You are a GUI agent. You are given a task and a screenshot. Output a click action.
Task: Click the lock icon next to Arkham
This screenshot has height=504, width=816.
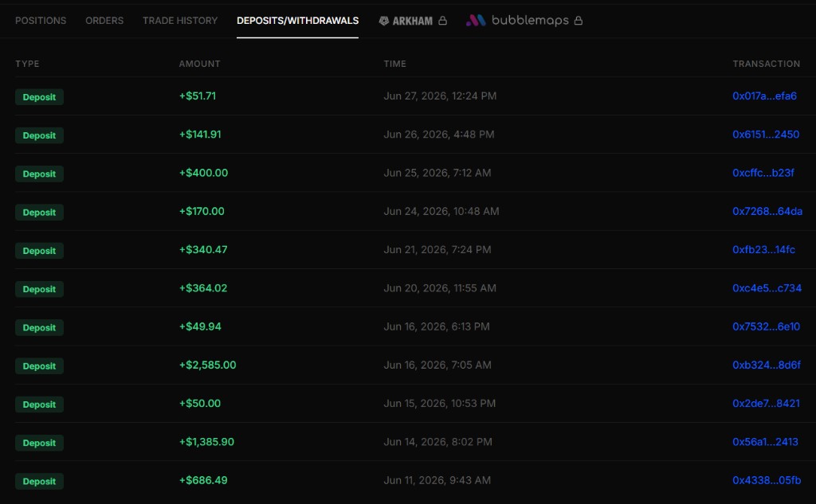(x=442, y=20)
